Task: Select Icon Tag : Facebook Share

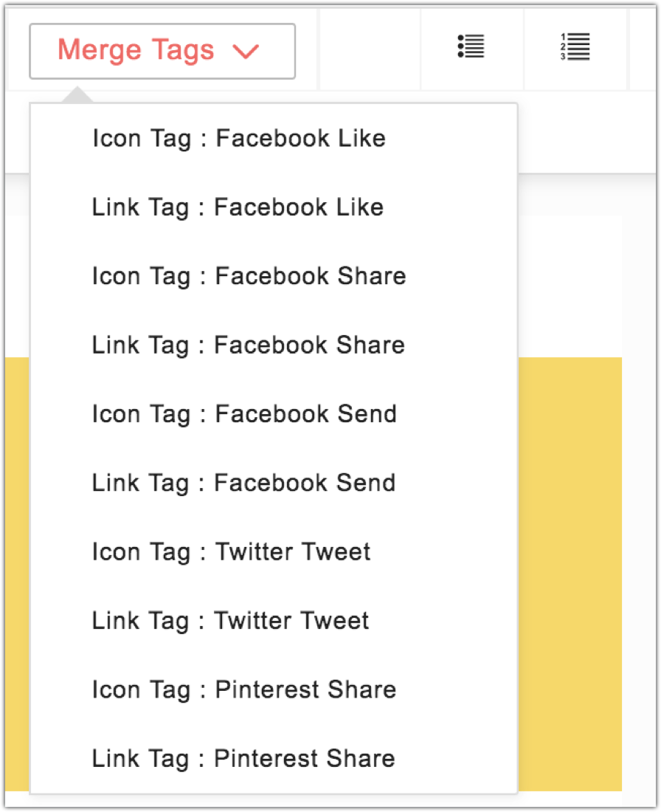Action: click(248, 276)
